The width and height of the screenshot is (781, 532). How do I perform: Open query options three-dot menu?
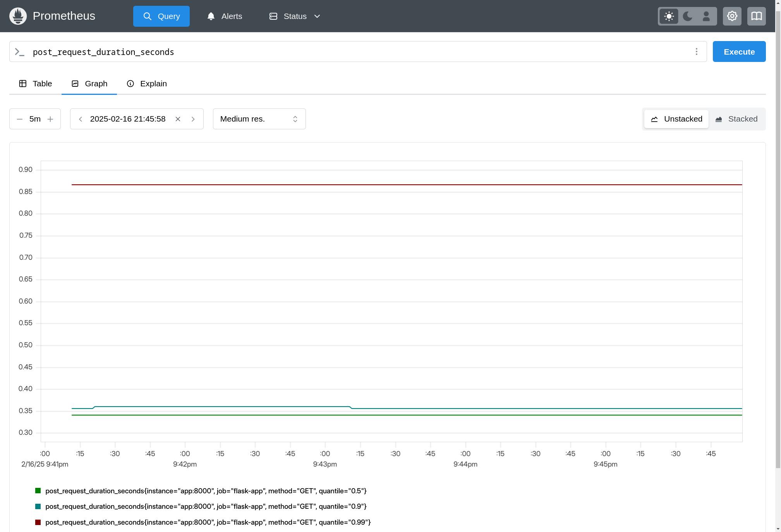(x=696, y=51)
